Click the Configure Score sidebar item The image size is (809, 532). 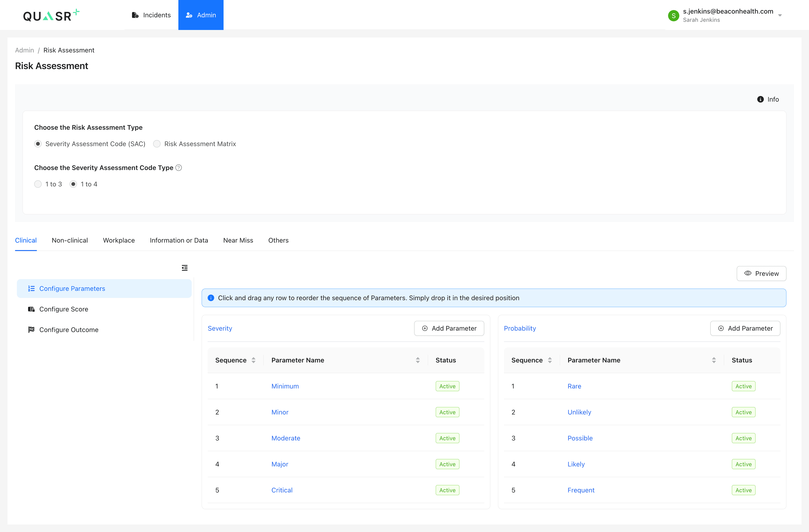[x=64, y=309]
